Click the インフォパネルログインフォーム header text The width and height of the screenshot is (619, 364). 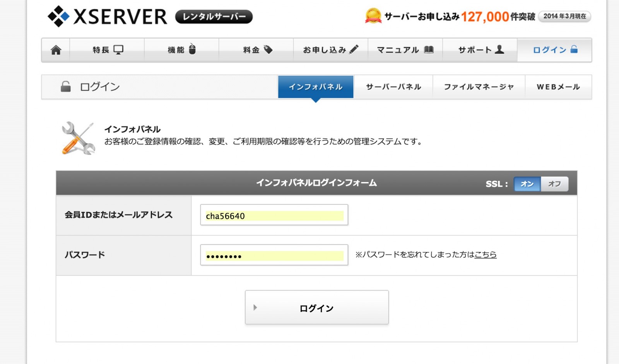coord(316,183)
